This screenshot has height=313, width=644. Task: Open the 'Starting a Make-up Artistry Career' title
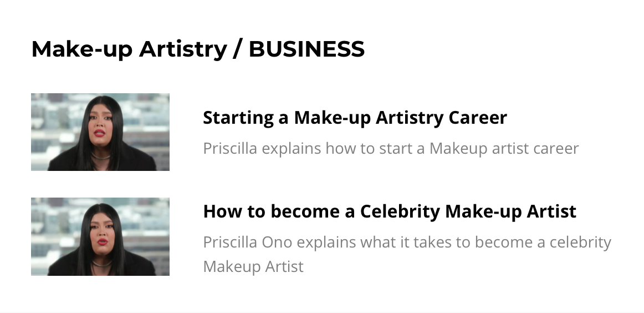pyautogui.click(x=355, y=118)
